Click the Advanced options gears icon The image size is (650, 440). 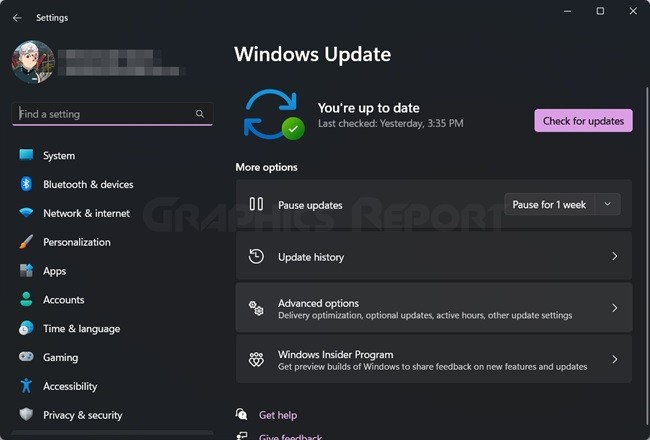(x=256, y=308)
